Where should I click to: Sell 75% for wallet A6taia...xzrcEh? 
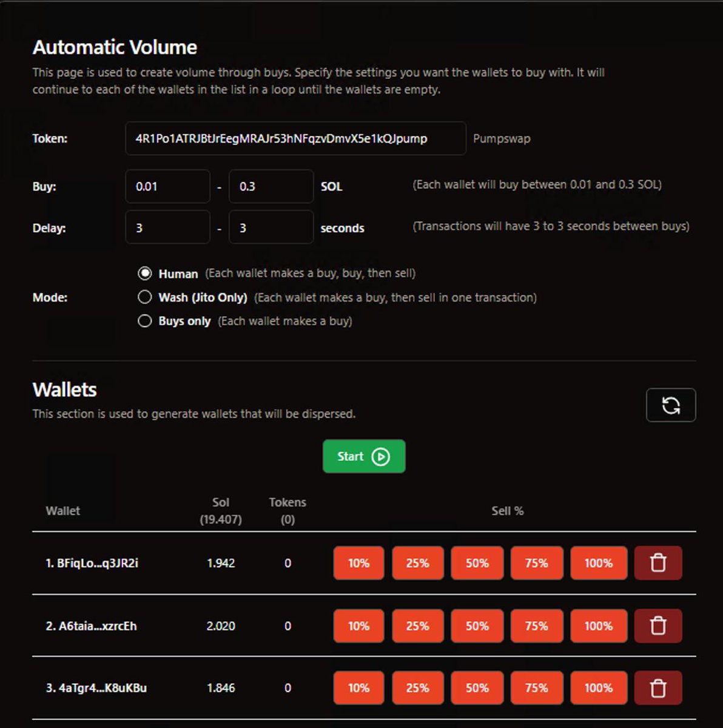click(x=537, y=625)
